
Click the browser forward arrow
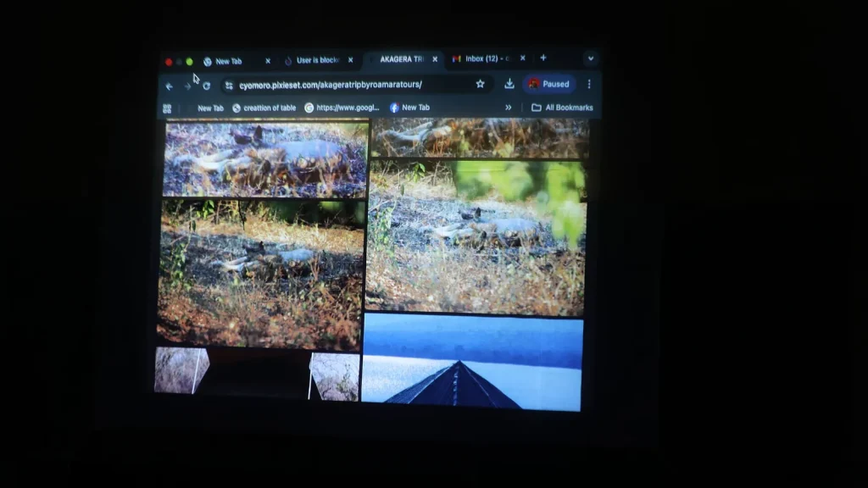[187, 86]
